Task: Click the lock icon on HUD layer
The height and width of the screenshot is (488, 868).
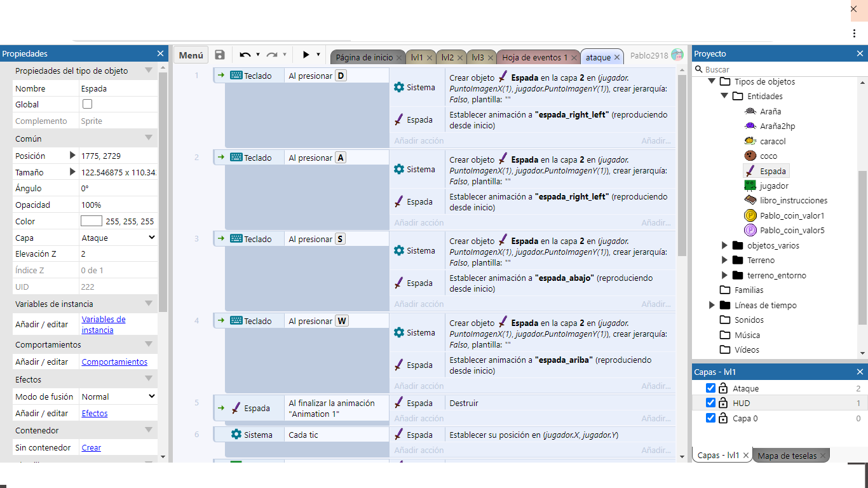Action: pos(723,403)
